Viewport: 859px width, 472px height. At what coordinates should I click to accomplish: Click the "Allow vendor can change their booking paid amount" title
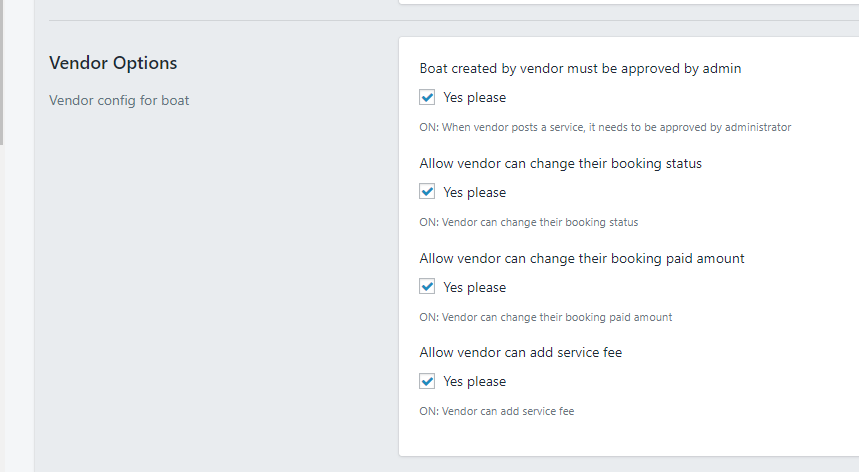(582, 258)
